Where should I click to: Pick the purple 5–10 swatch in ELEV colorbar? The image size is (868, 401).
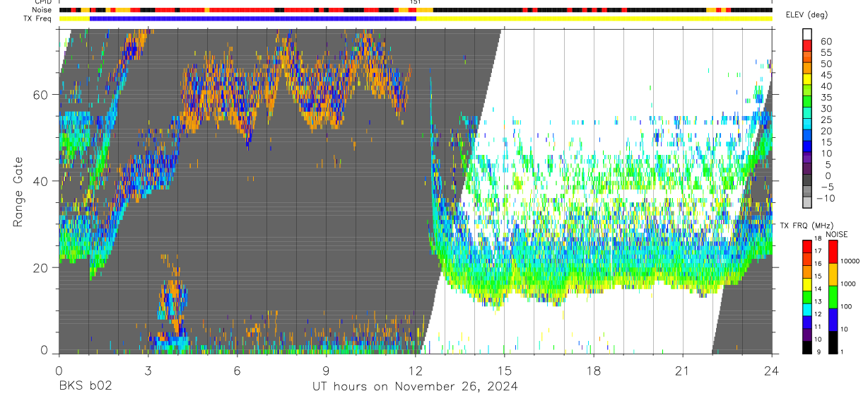click(x=807, y=157)
